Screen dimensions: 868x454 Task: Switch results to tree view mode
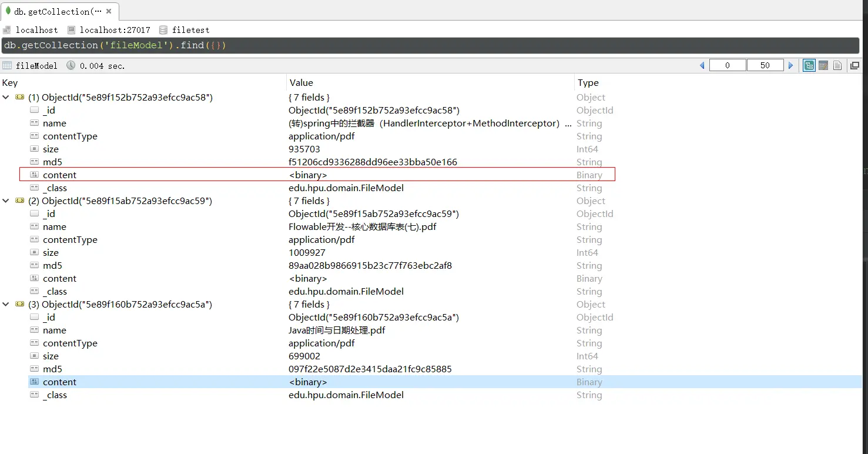pos(809,65)
